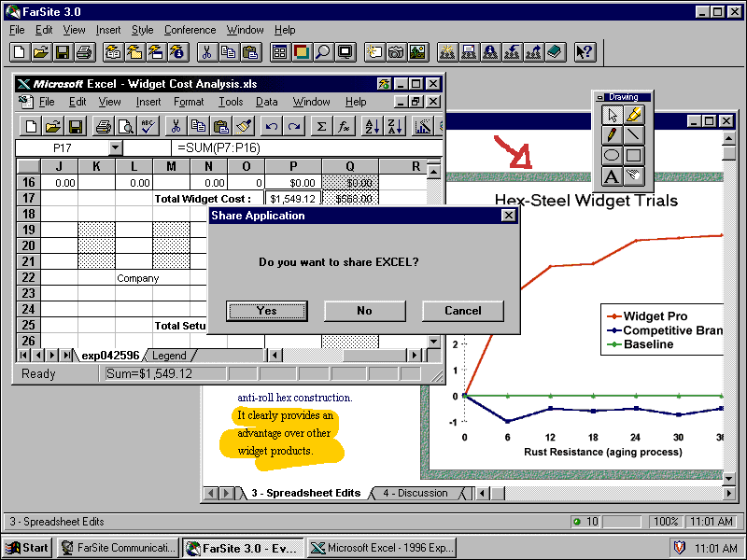Click the camera snapshot icon in FarSite toolbar
Image resolution: width=747 pixels, height=560 pixels.
(x=395, y=52)
